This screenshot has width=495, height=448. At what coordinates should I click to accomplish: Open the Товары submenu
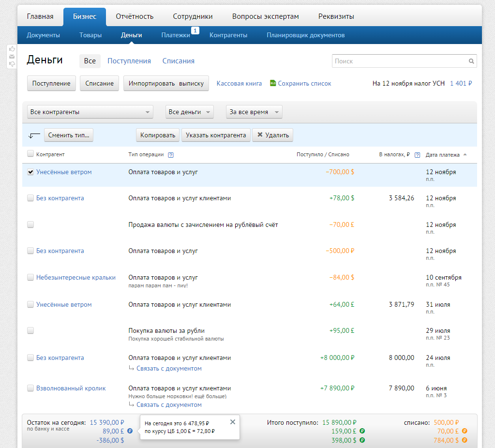click(90, 35)
